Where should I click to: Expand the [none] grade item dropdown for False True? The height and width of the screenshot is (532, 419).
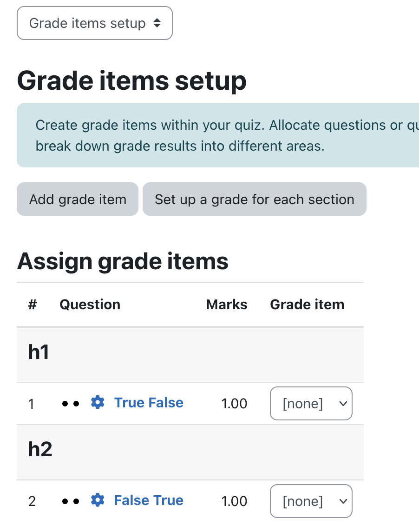pyautogui.click(x=311, y=501)
